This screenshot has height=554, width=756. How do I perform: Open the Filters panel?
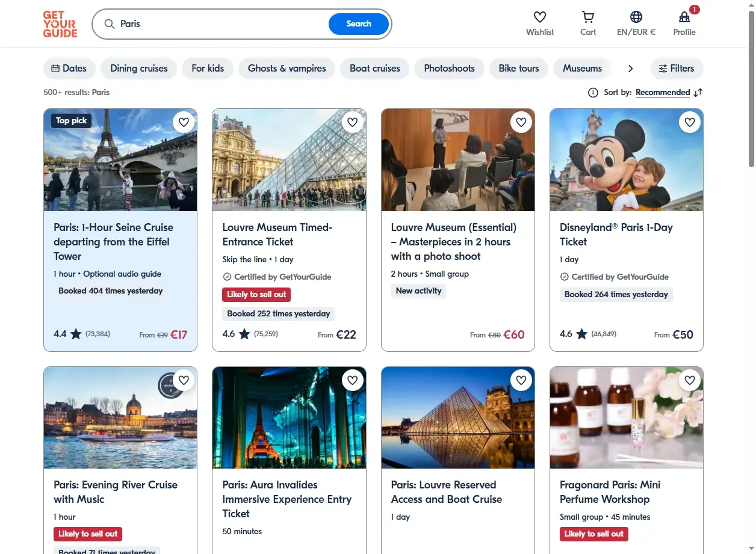point(677,69)
